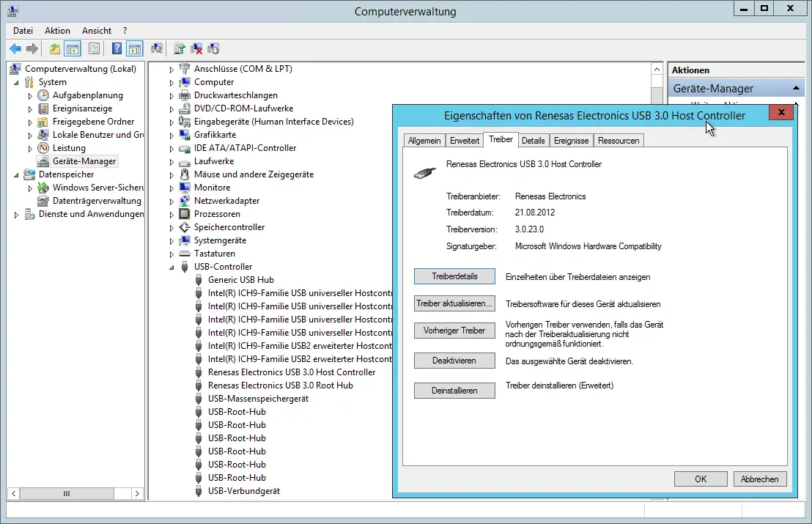Switch to the Erweitert tab
This screenshot has width=812, height=524.
(465, 140)
